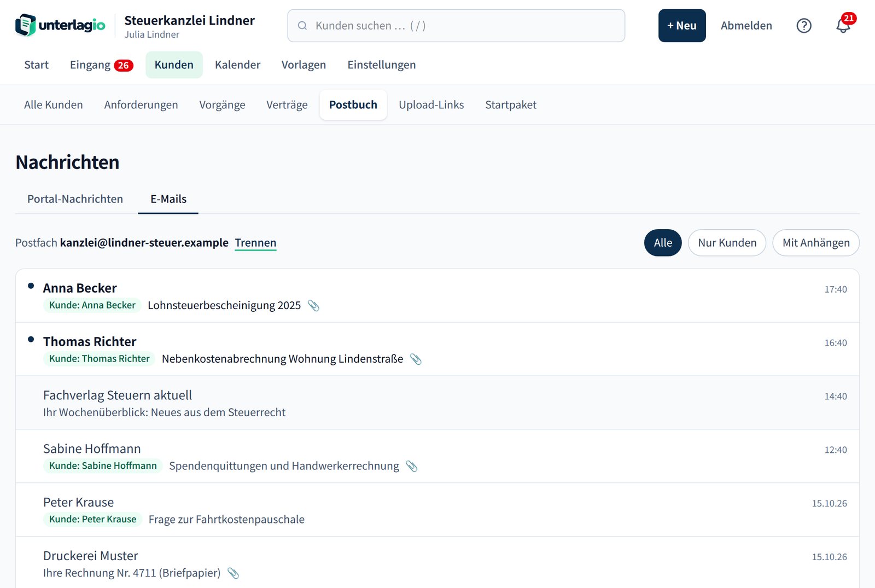Filter by Mit Anhängen
The height and width of the screenshot is (588, 875).
pyautogui.click(x=816, y=243)
